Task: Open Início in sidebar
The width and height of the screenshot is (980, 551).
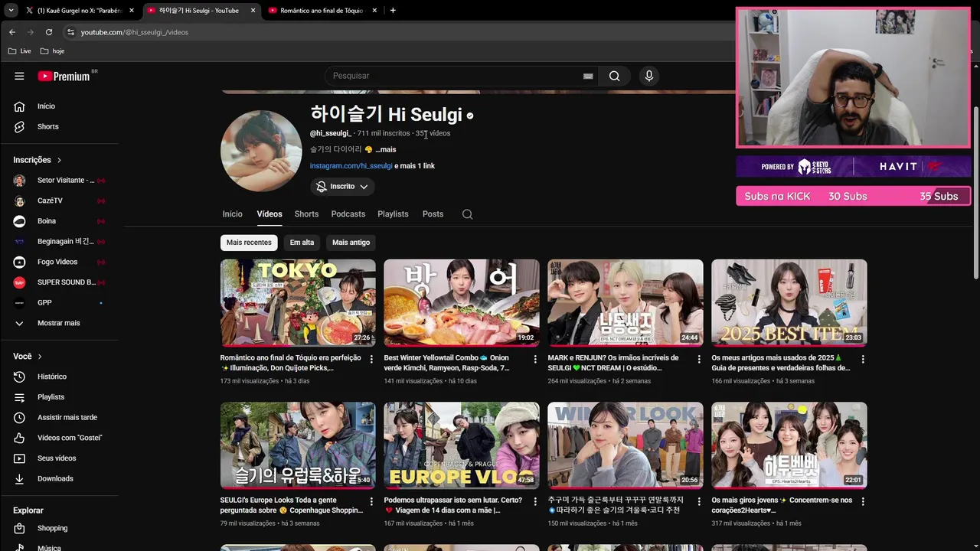Action: (60, 106)
